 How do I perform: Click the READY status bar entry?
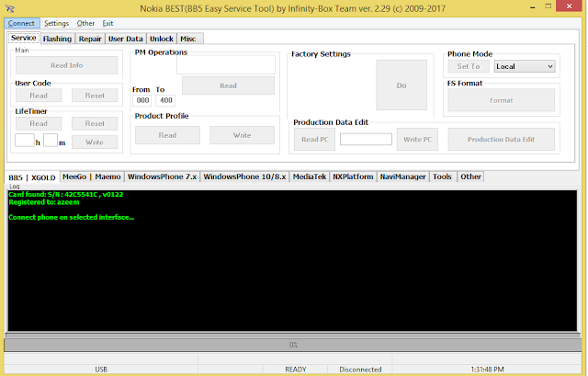pos(296,370)
